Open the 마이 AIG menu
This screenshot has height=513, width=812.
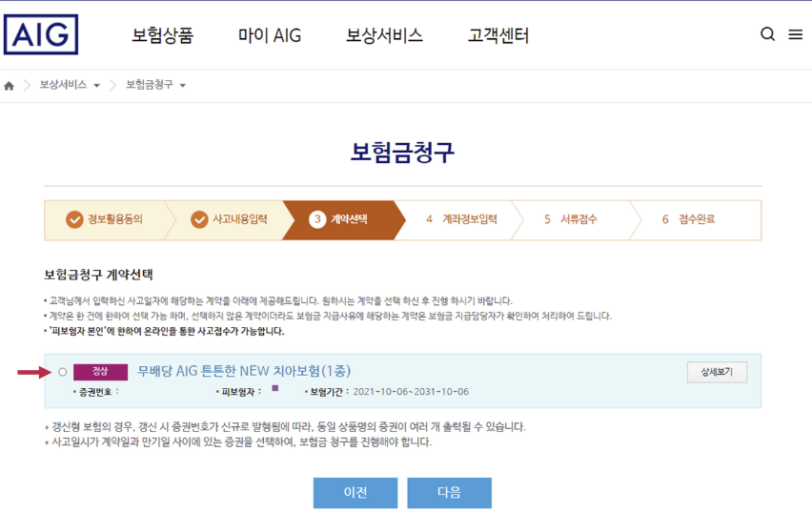click(x=270, y=35)
